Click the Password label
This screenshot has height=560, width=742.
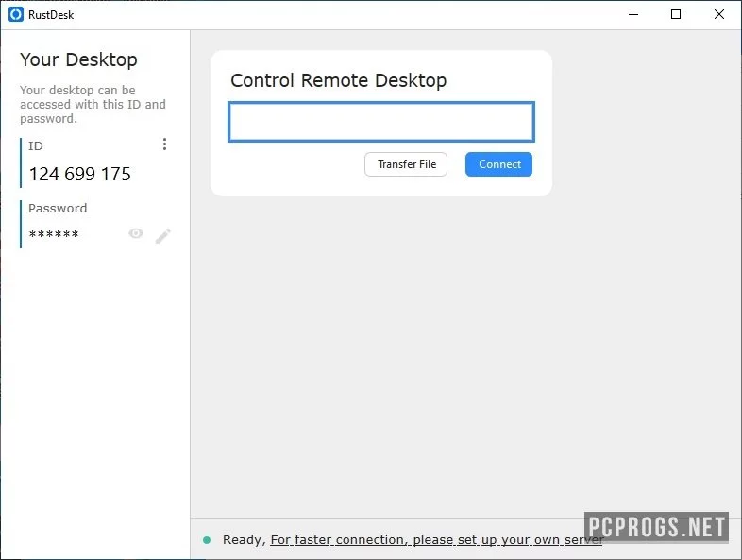58,209
